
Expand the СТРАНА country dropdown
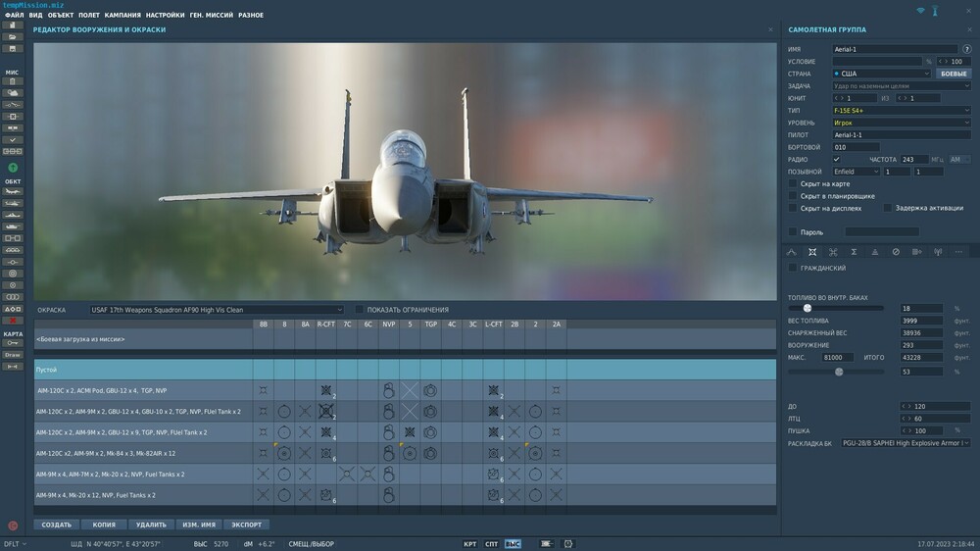pyautogui.click(x=882, y=74)
